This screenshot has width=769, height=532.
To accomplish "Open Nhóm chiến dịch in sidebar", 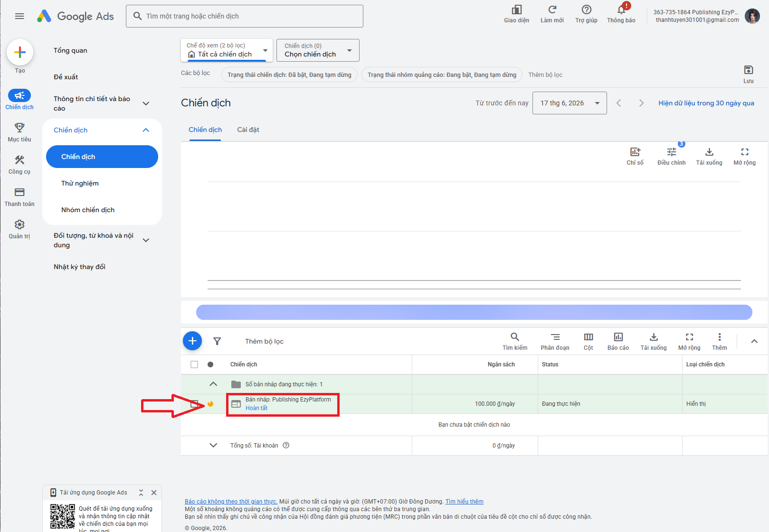I will point(88,210).
